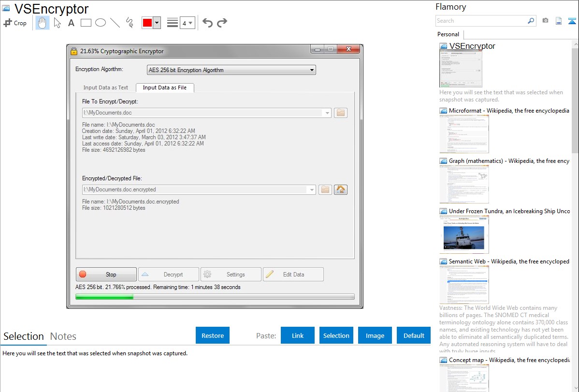Activate the hand pan tool
The image size is (579, 392).
43,23
